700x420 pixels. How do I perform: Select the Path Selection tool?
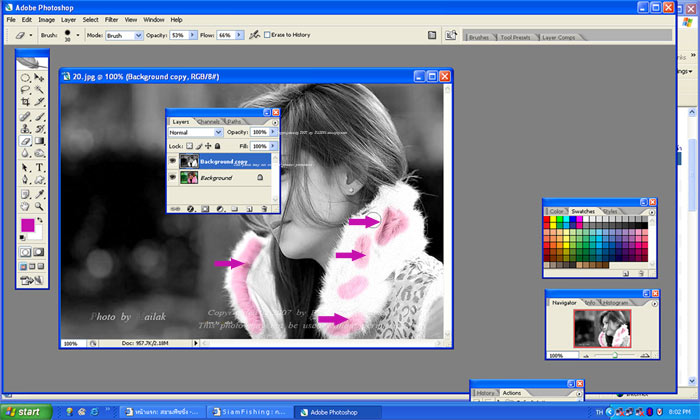coord(25,168)
